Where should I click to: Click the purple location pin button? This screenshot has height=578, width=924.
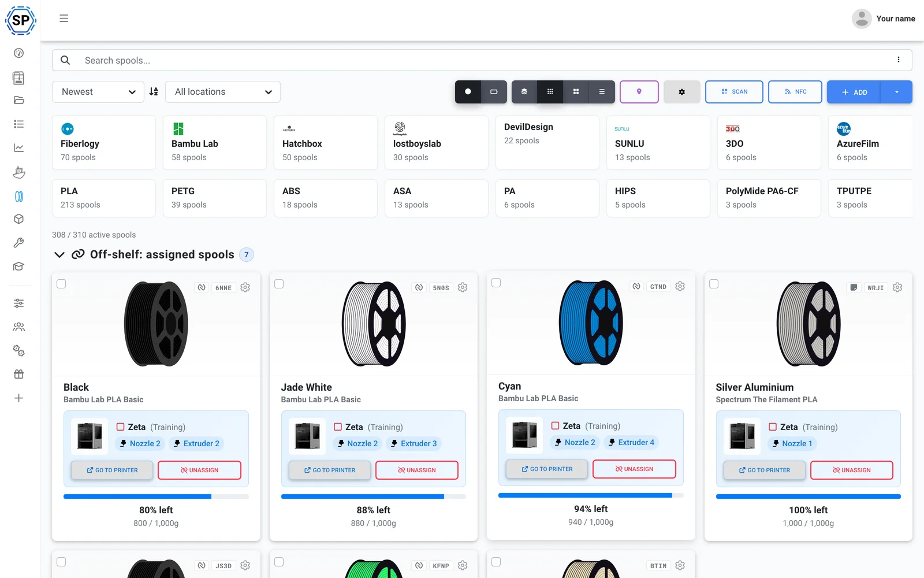639,92
